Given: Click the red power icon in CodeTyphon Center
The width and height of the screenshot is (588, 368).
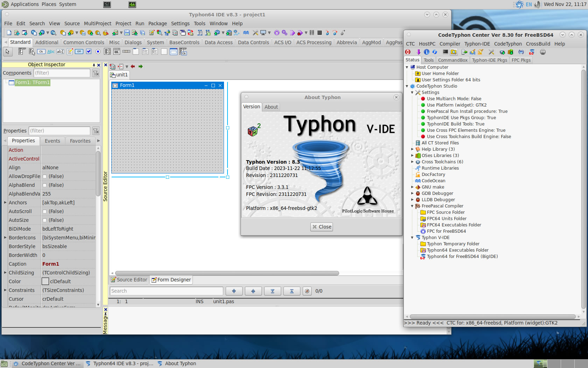Looking at the screenshot, I should tap(408, 52).
